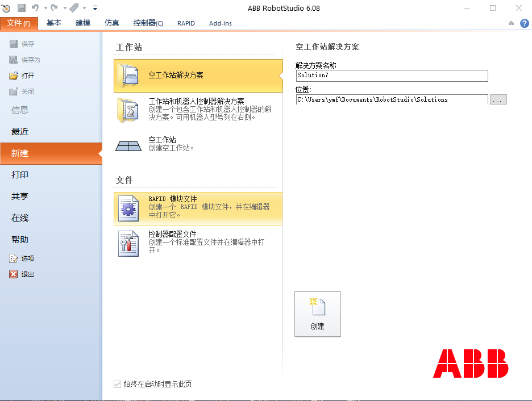Switch to the RAPID ribbon tab
The height and width of the screenshot is (401, 532).
(186, 23)
